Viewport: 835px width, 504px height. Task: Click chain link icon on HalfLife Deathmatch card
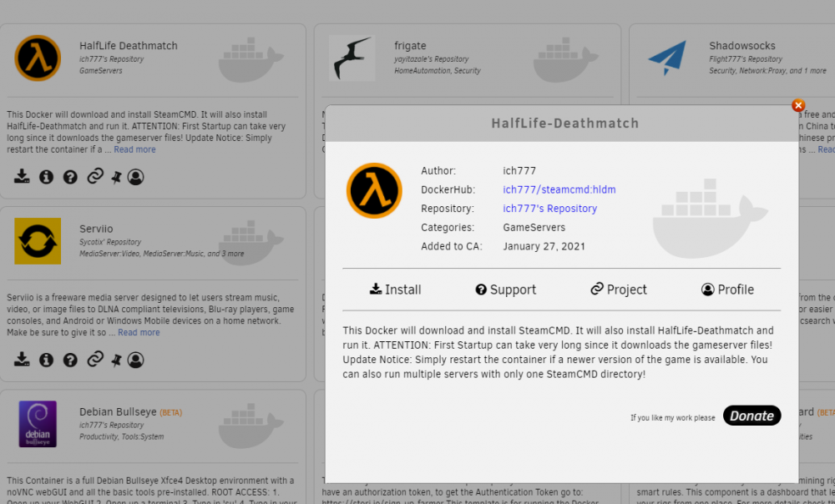(95, 176)
